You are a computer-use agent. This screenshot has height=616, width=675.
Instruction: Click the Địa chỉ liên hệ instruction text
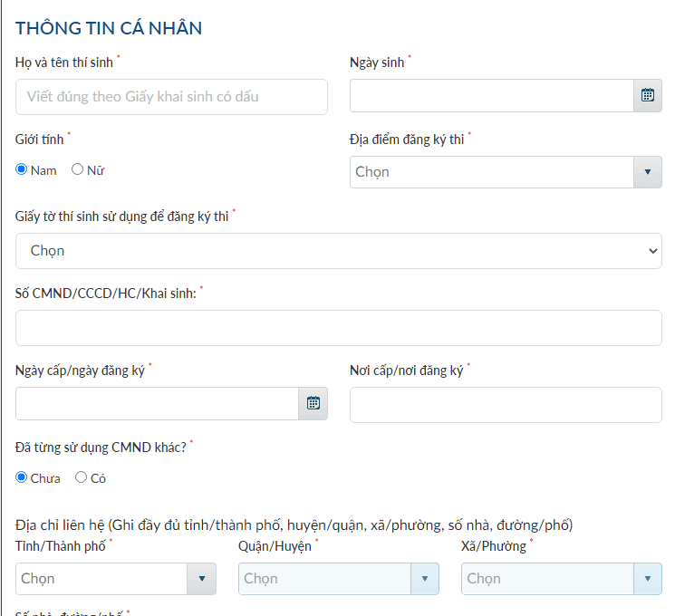[294, 525]
